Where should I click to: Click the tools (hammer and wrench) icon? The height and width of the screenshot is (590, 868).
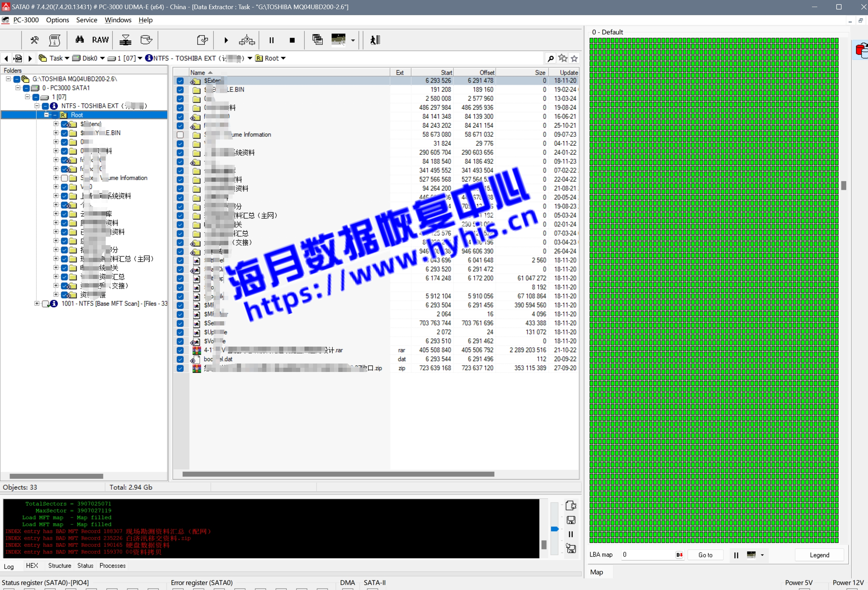[35, 40]
